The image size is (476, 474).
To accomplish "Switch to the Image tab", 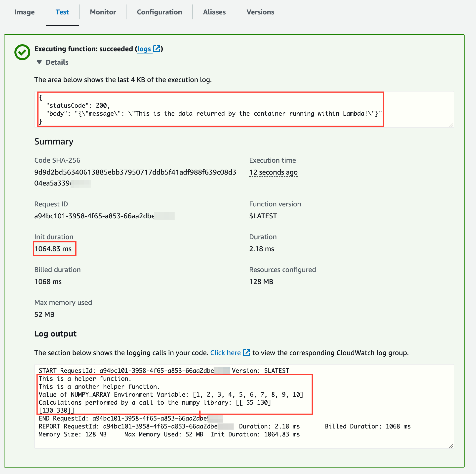I will point(24,12).
